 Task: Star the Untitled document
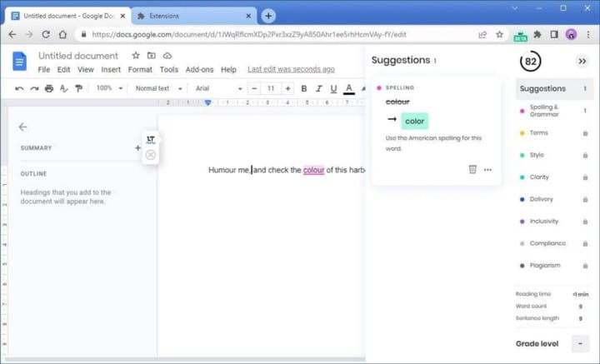tap(136, 56)
